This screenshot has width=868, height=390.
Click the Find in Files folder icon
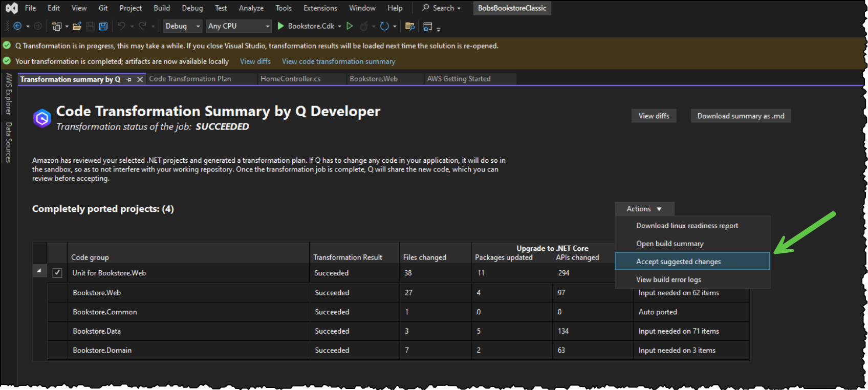(409, 26)
